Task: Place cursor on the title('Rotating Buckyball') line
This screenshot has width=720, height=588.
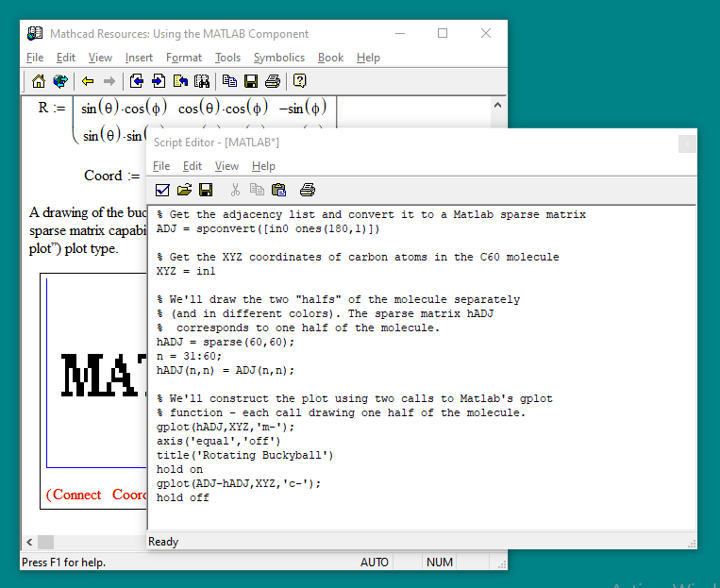Action: [x=244, y=455]
